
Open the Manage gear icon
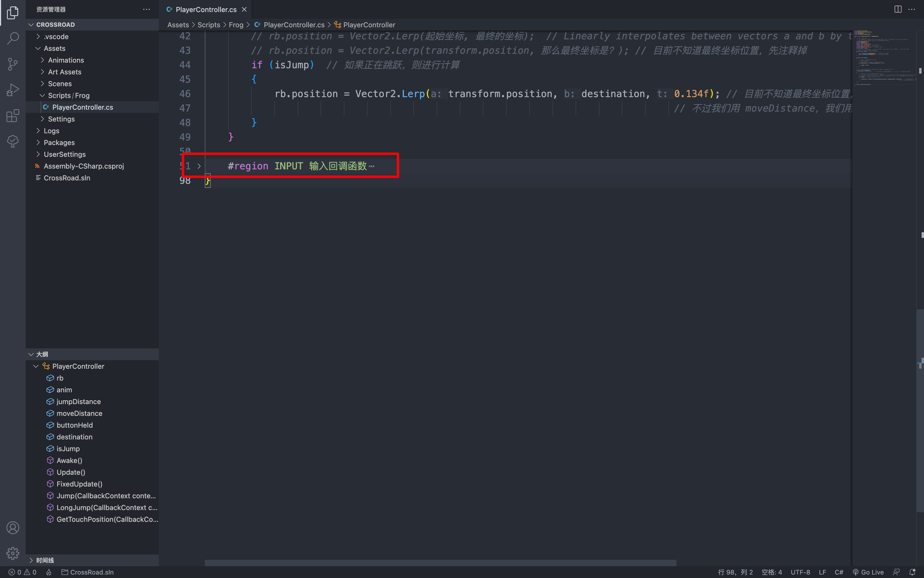coord(13,553)
